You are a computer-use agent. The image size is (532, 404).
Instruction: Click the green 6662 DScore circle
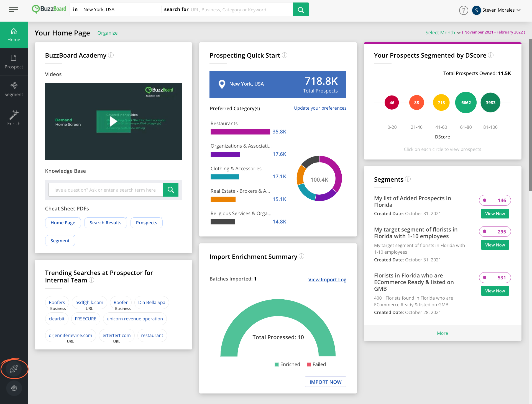466,102
